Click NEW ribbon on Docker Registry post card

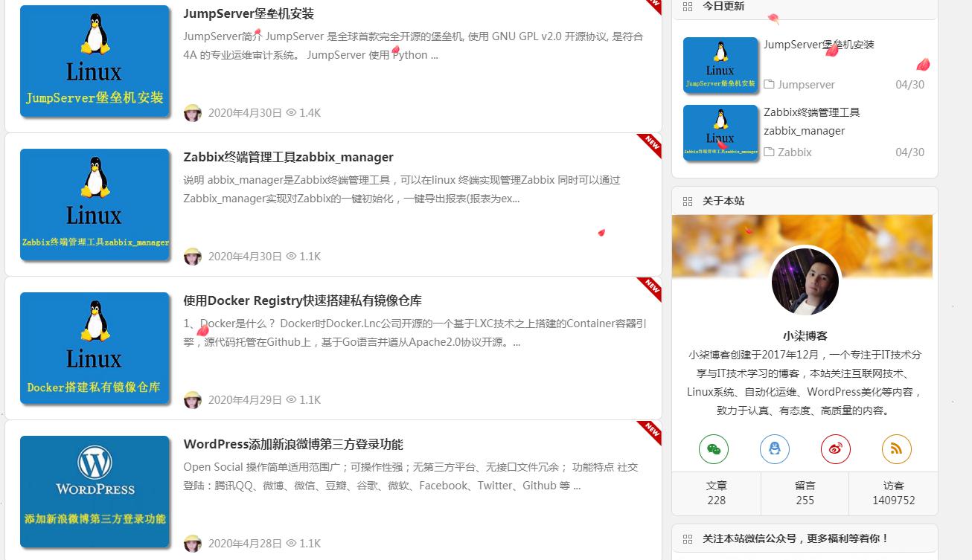point(650,289)
